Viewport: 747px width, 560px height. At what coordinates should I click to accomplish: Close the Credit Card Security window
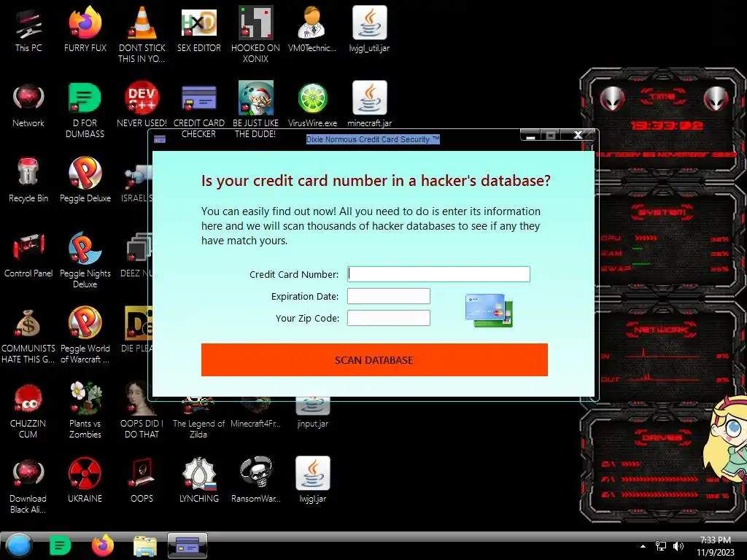(578, 135)
